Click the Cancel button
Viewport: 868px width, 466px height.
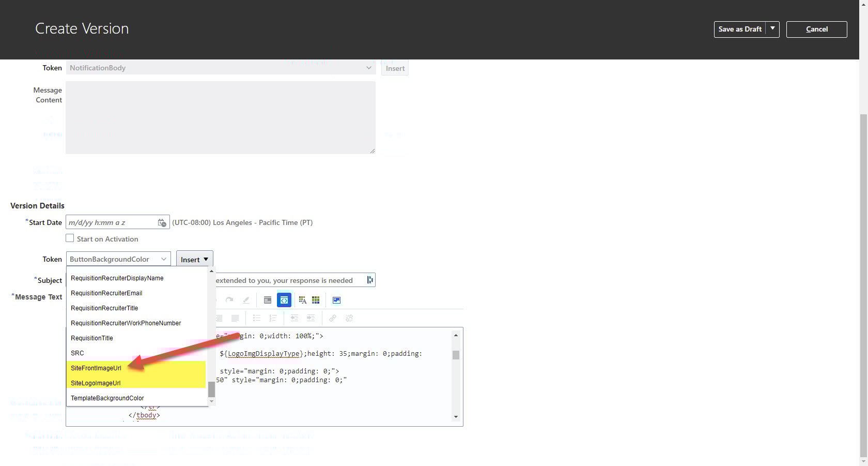tap(816, 29)
